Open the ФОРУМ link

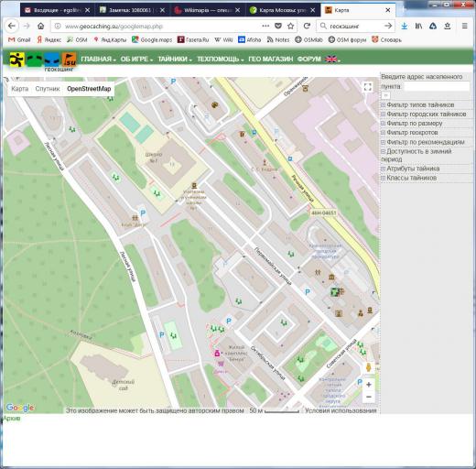click(x=309, y=60)
